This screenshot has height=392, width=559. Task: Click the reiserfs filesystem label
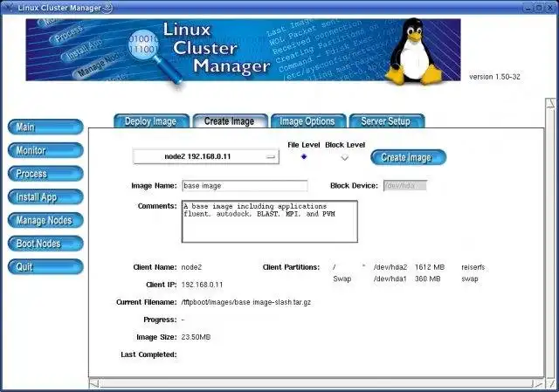[473, 267]
